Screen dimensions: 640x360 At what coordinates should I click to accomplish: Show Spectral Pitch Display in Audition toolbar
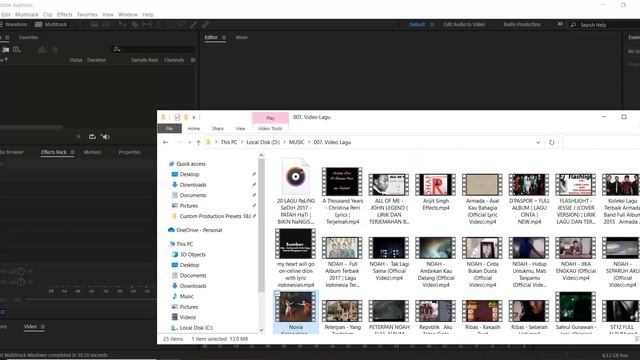point(106,24)
